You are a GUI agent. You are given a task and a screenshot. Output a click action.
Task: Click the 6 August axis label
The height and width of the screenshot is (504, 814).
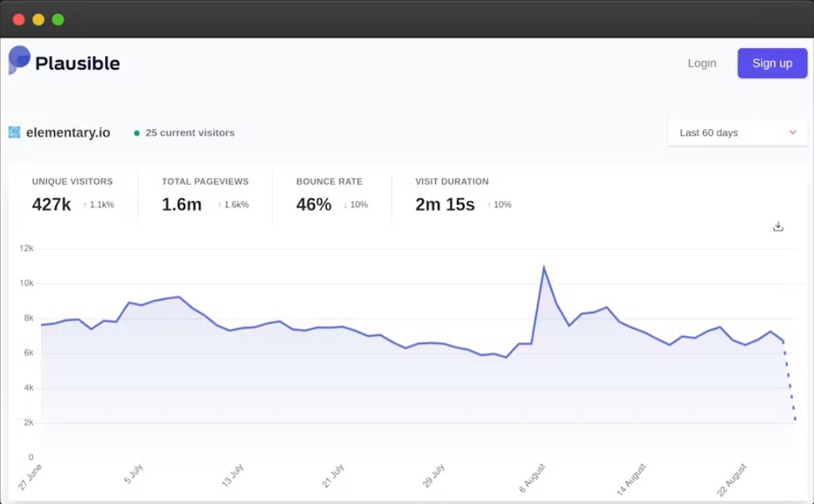coord(533,478)
